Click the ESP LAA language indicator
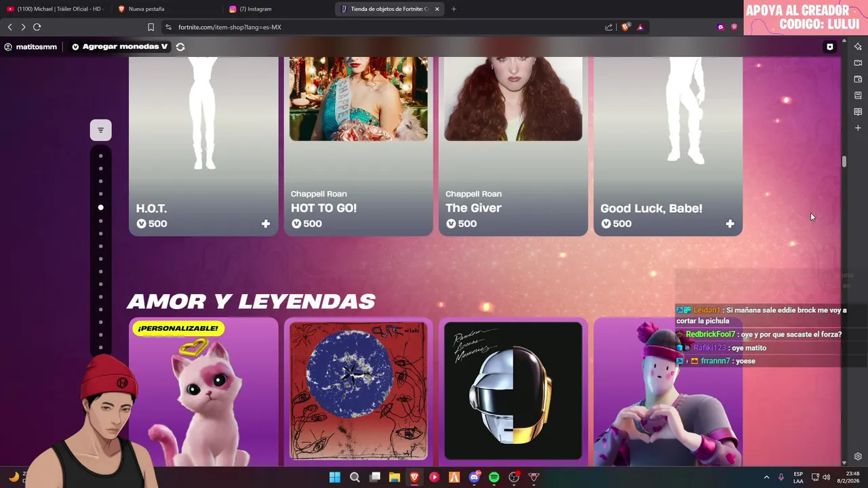Image resolution: width=868 pixels, height=488 pixels. point(798,477)
